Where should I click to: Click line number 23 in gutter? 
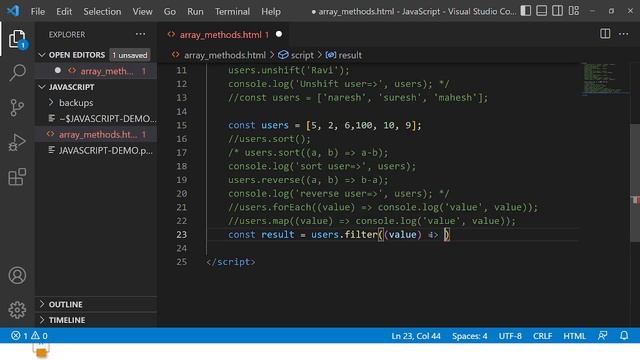coord(182,235)
